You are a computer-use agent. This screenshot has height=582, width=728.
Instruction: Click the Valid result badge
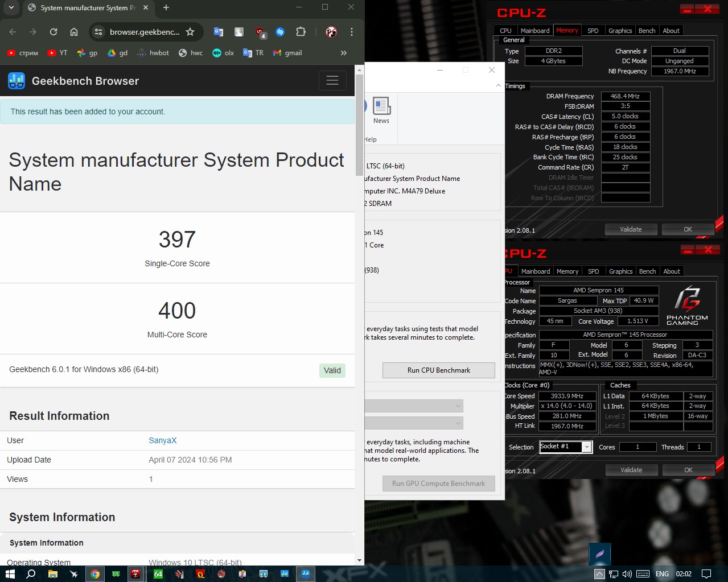pyautogui.click(x=332, y=370)
